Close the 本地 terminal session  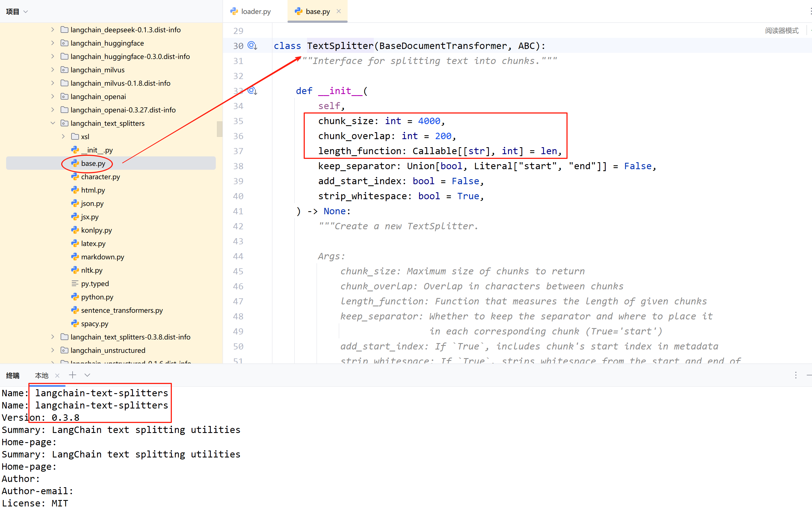tap(57, 375)
